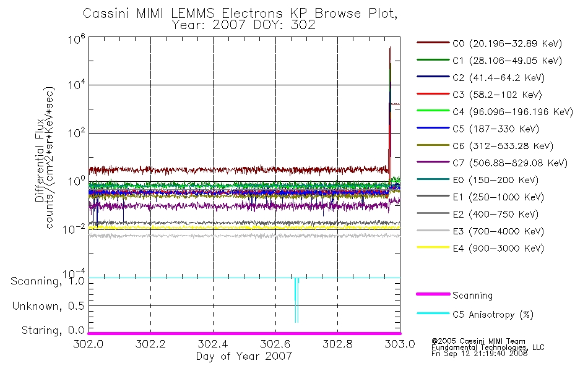
Task: Click the E2 gray legend line
Action: tap(433, 213)
